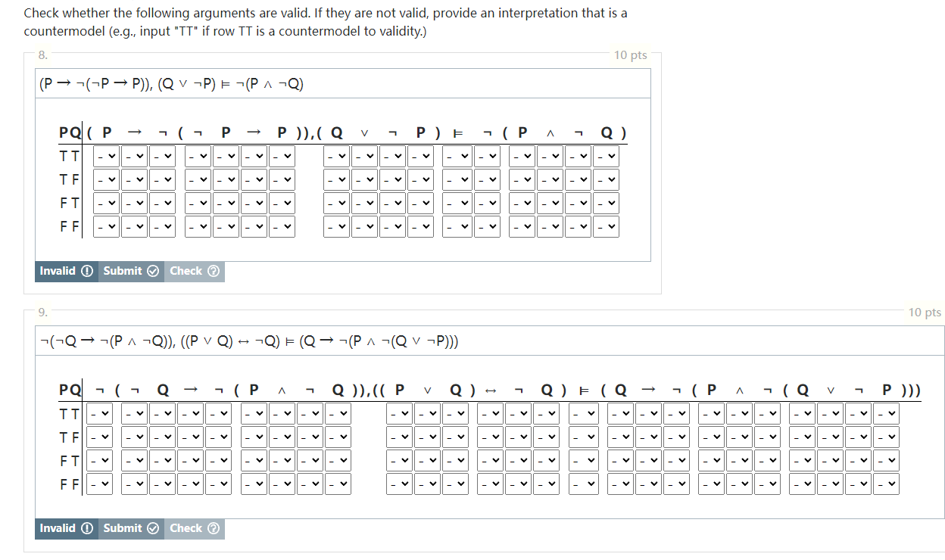Viewport: 945px width, 560px height.
Task: Open the first truth-value dropdown in row TT of problem 8
Action: pos(106,155)
